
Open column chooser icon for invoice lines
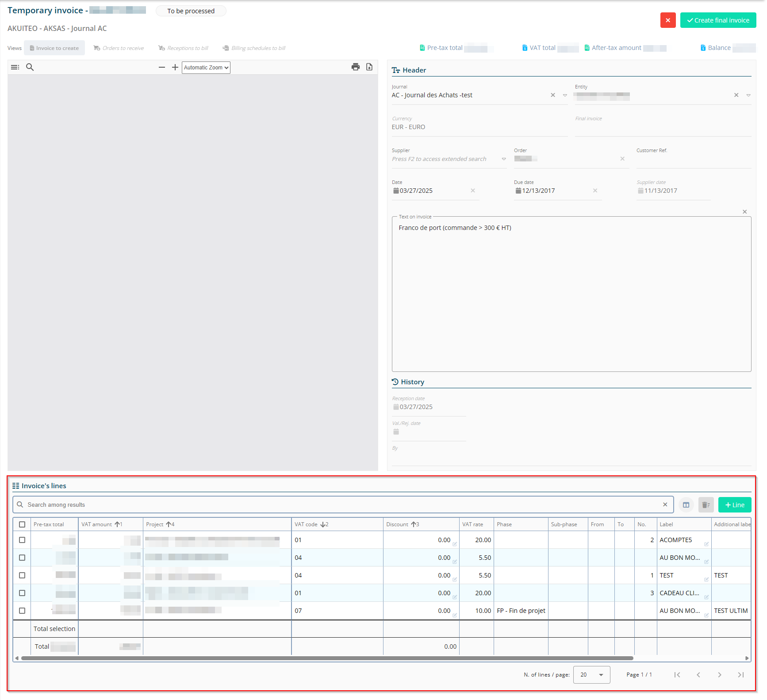(x=686, y=505)
